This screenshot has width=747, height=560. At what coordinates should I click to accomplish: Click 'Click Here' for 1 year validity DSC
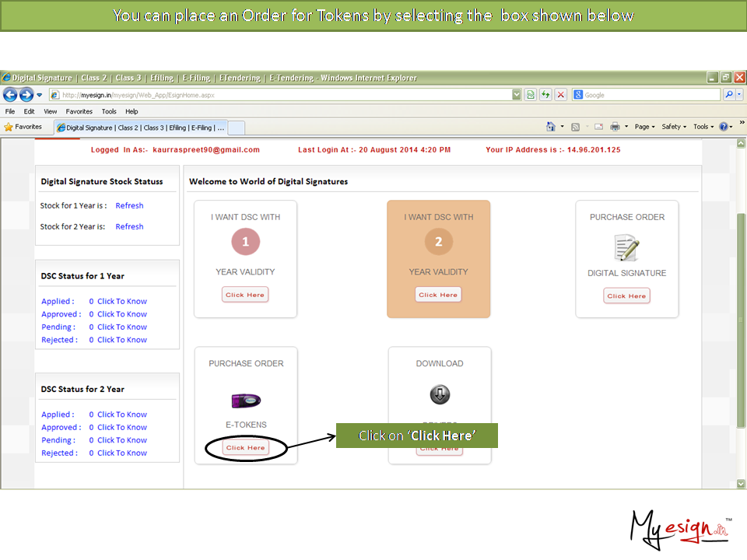click(x=245, y=295)
